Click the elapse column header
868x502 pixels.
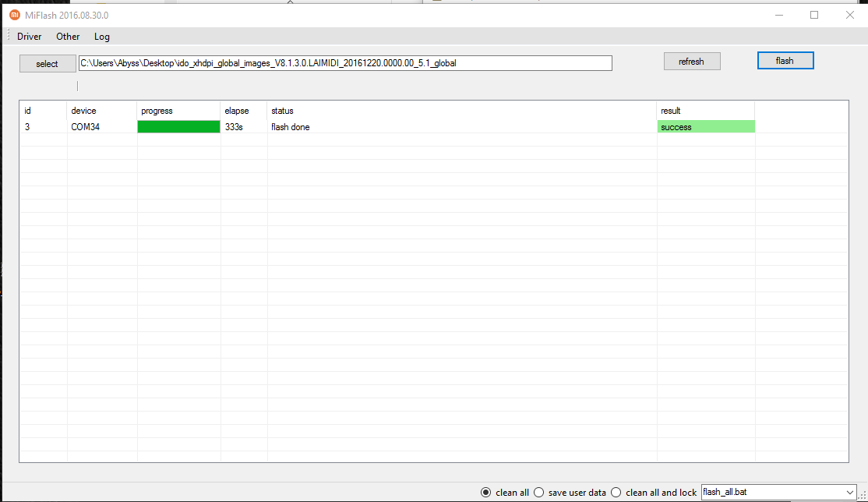click(x=244, y=111)
